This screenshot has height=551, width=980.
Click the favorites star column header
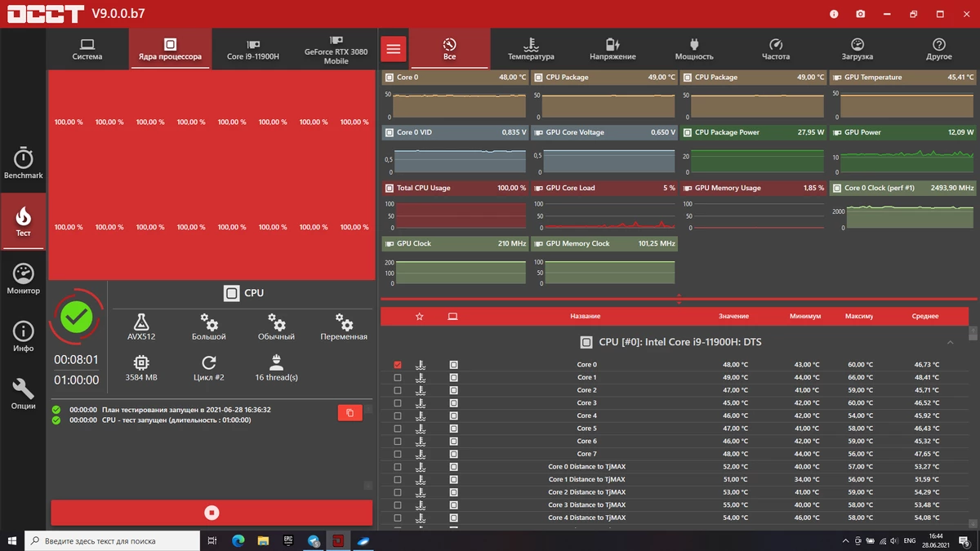tap(420, 316)
